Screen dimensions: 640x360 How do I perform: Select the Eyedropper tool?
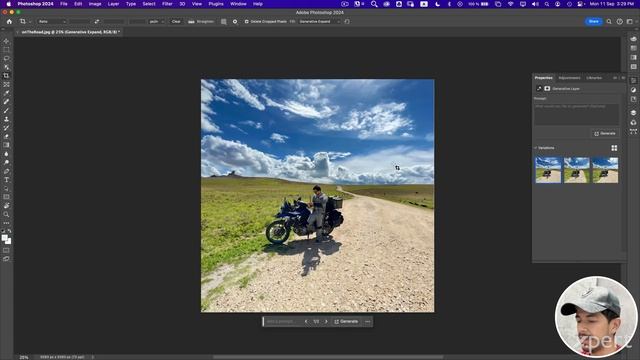pos(6,93)
